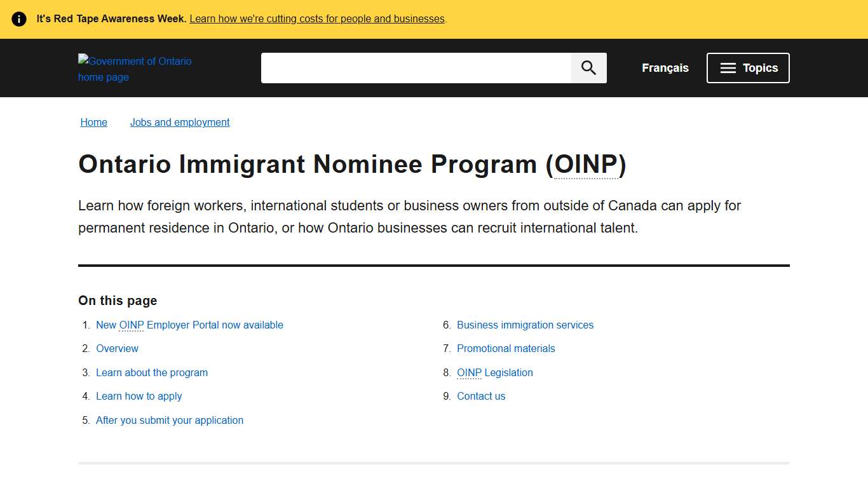The width and height of the screenshot is (868, 488).
Task: Open the Jobs and employment breadcrumb
Action: [x=180, y=122]
